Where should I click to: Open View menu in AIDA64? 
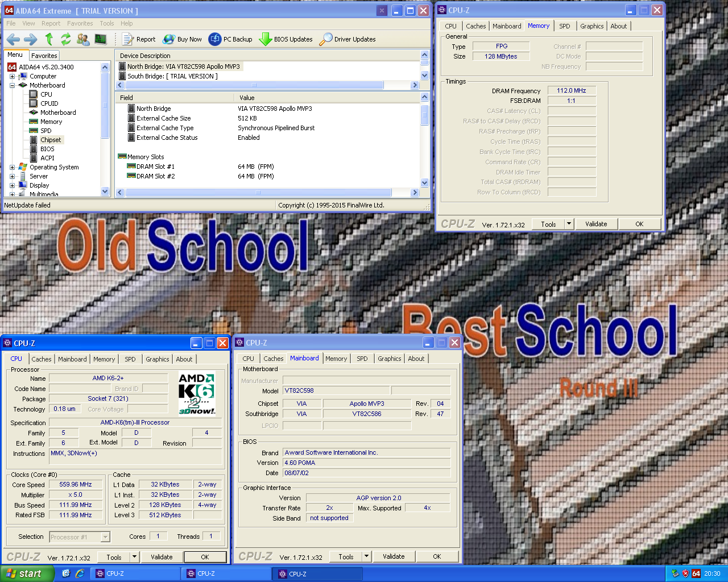[x=28, y=23]
